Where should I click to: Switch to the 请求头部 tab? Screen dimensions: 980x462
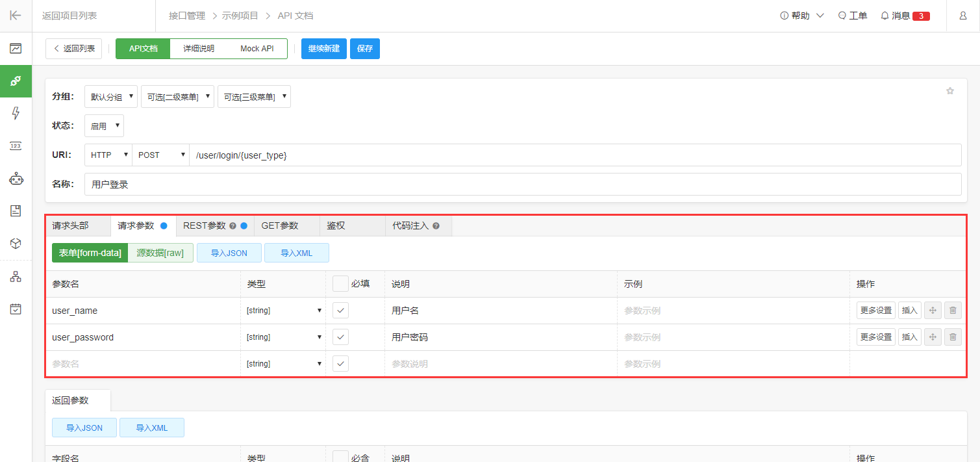(70, 225)
